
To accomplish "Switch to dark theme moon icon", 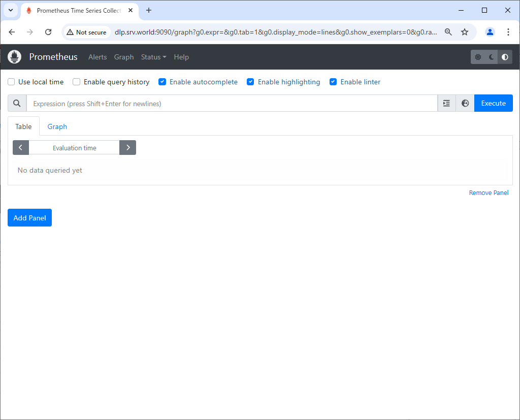I will click(x=491, y=57).
